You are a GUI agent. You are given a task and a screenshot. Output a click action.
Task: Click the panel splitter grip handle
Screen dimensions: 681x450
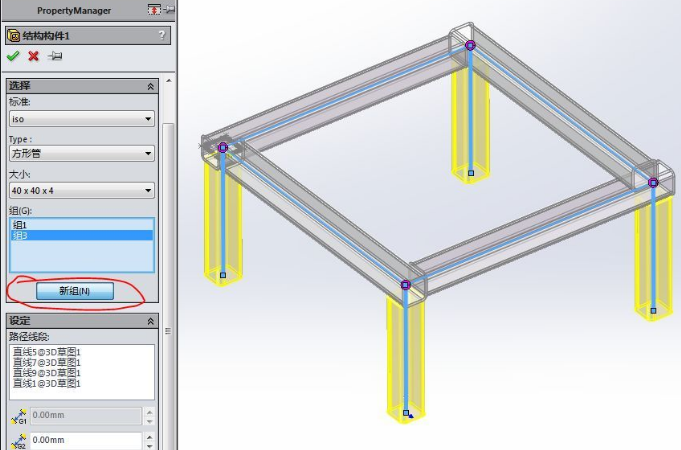(x=168, y=331)
